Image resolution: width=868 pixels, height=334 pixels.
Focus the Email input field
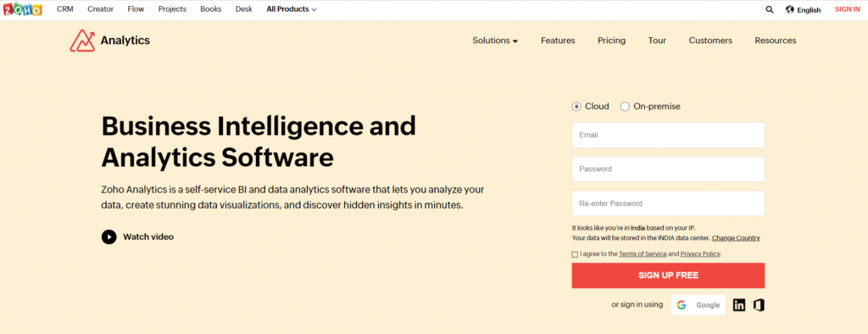(668, 135)
